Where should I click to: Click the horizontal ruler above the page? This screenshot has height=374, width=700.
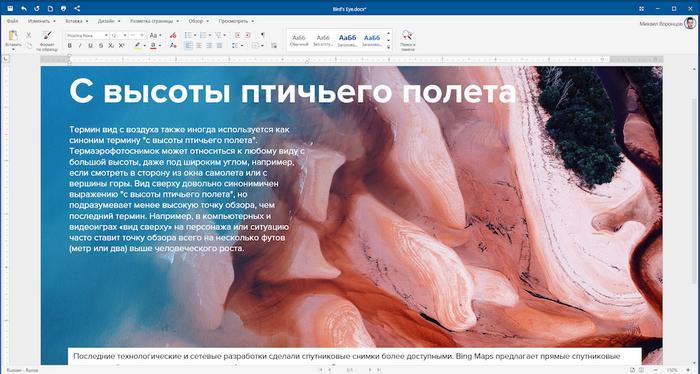click(351, 59)
